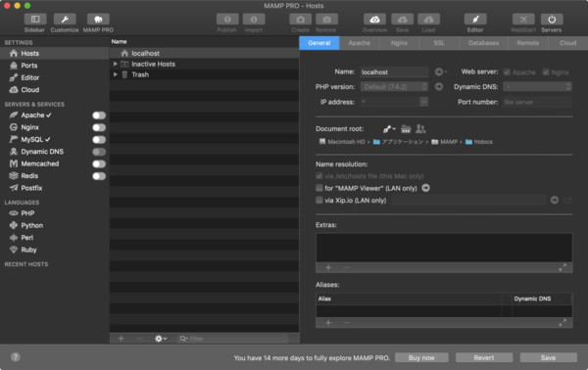The height and width of the screenshot is (370, 588).
Task: Toggle the Redis switch
Action: point(99,176)
